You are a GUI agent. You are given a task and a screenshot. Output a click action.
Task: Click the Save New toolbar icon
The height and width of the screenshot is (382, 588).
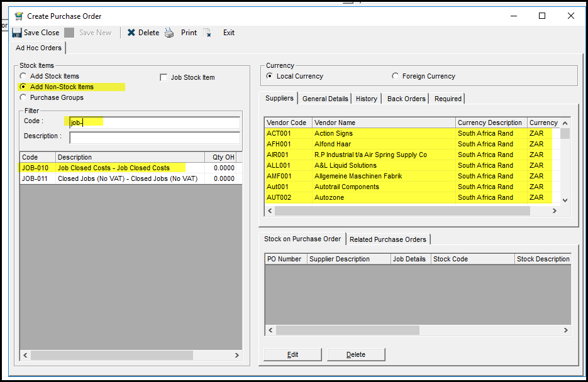tap(69, 33)
